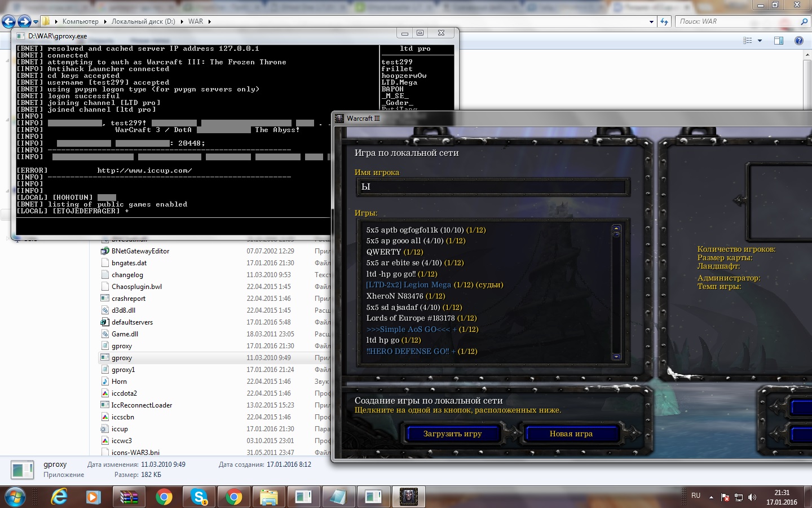
Task: Select [LTD-2x2] Legion Mega game entry
Action: point(434,285)
